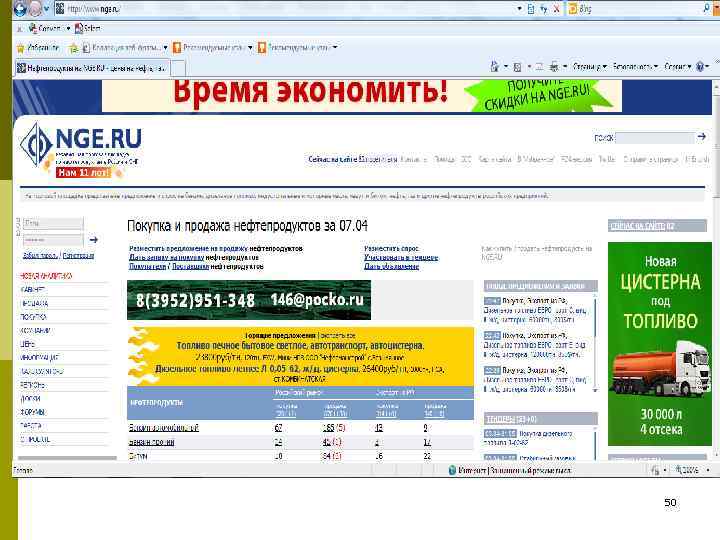
Task: Expand the Рекомендуемые сайты dropdown arrow
Action: [x=250, y=47]
